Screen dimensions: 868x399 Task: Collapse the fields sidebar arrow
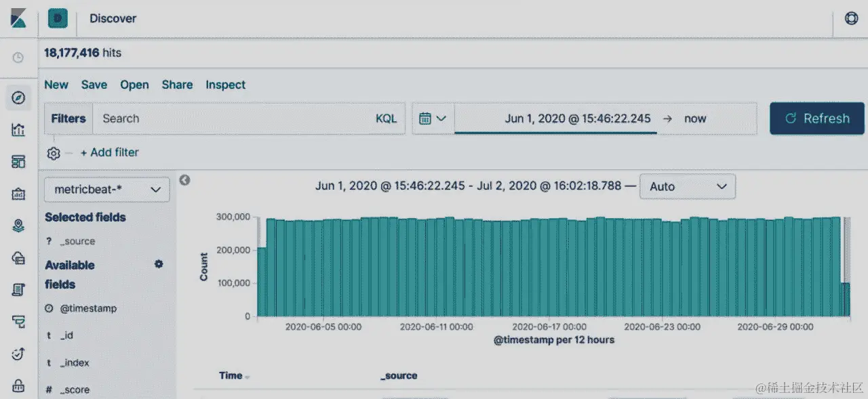(x=184, y=180)
